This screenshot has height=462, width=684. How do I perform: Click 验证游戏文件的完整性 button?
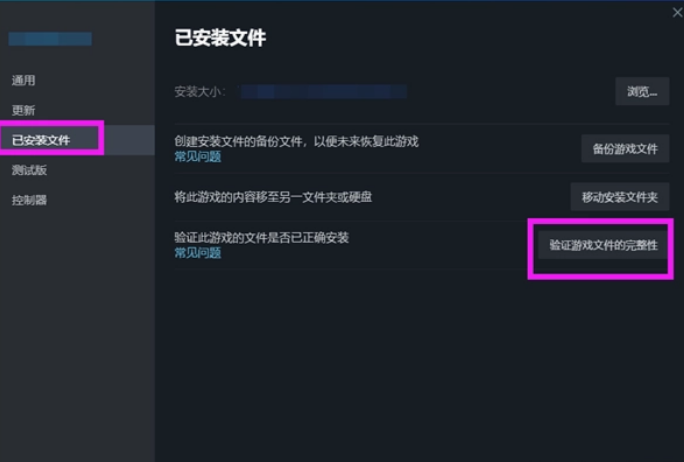pyautogui.click(x=603, y=245)
